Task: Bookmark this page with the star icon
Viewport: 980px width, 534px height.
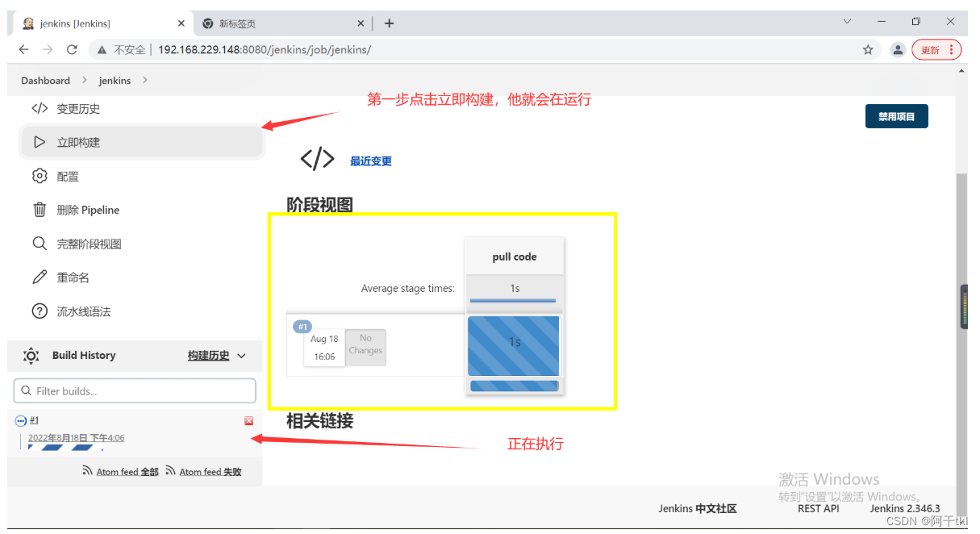Action: pyautogui.click(x=868, y=49)
